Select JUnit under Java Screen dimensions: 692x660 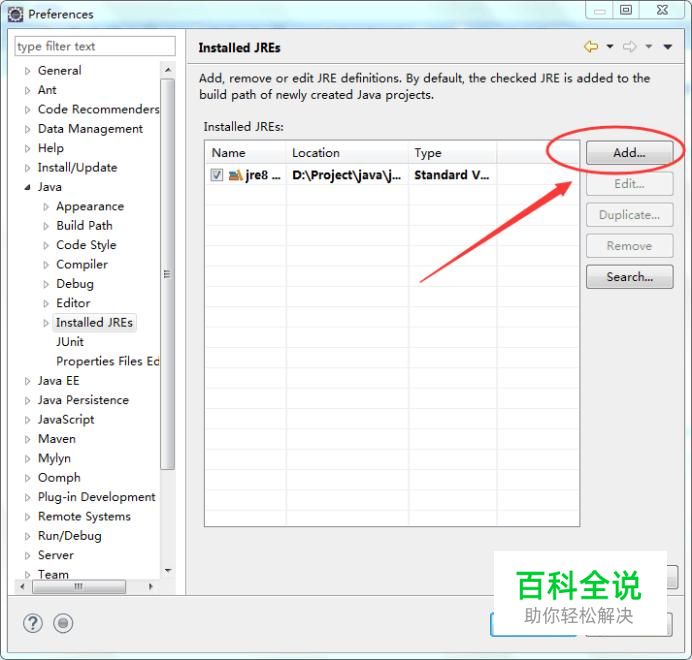[x=70, y=342]
